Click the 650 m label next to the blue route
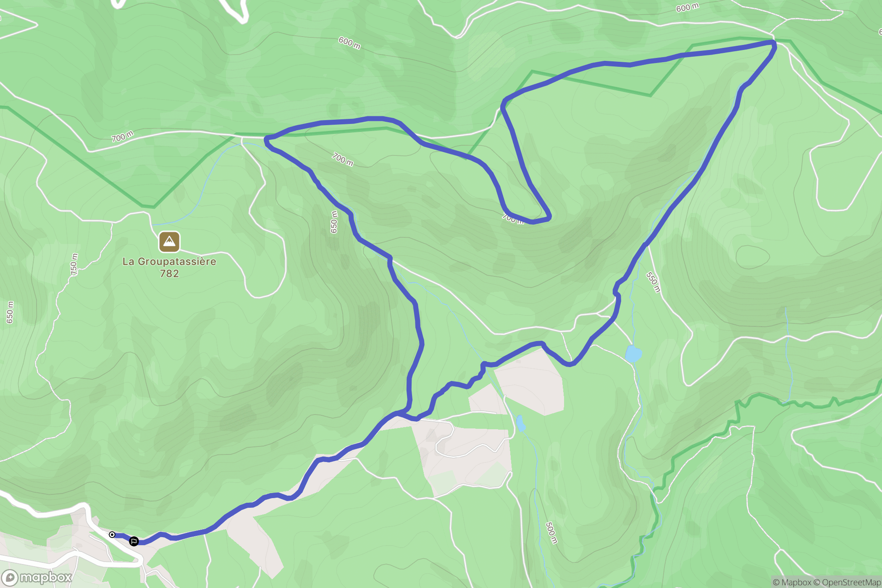Image resolution: width=882 pixels, height=588 pixels. (334, 222)
